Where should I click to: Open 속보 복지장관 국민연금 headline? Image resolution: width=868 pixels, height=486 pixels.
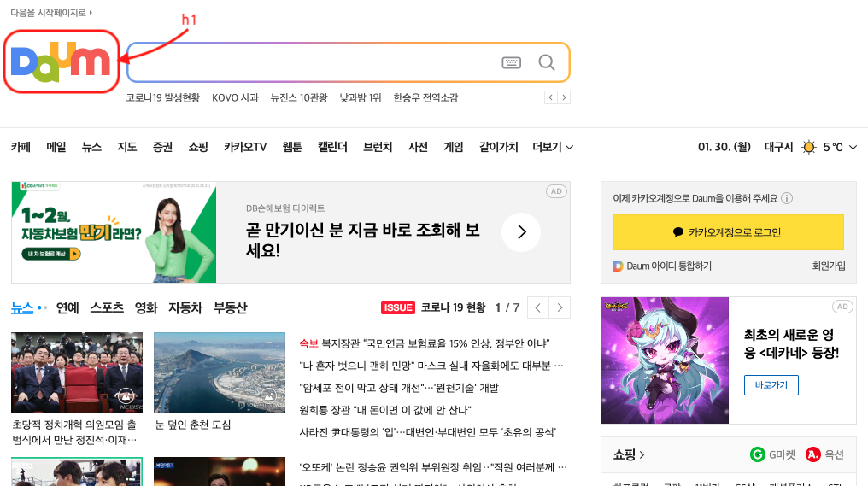(x=425, y=343)
